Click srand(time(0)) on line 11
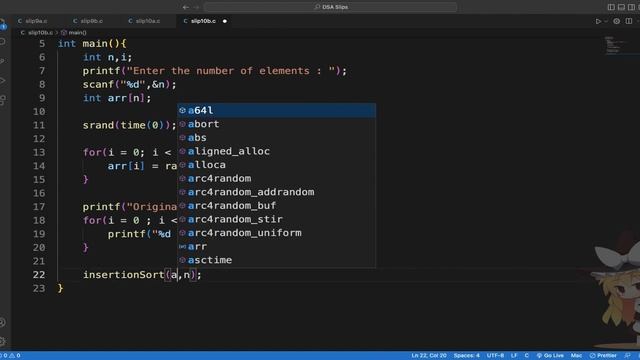This screenshot has width=640, height=360. click(129, 125)
